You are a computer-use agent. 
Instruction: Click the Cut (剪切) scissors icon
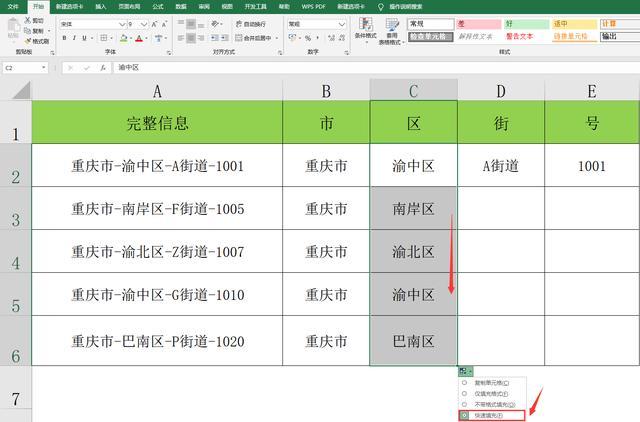(32, 21)
